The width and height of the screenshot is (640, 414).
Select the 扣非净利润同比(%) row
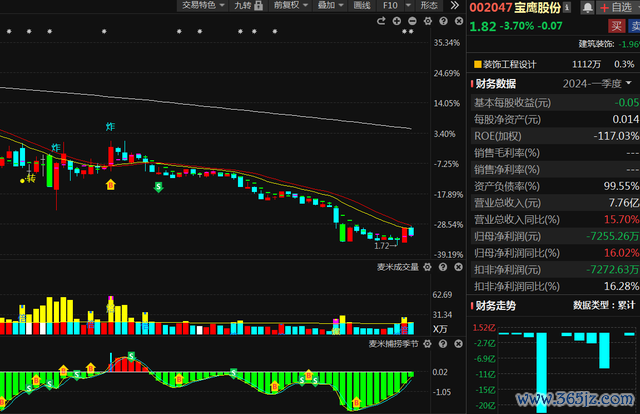[555, 287]
